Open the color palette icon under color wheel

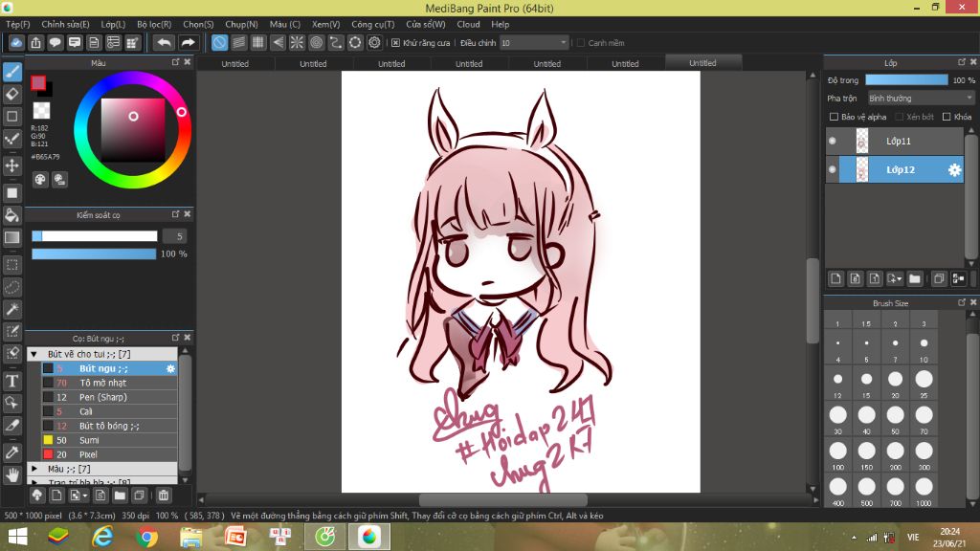pyautogui.click(x=40, y=180)
